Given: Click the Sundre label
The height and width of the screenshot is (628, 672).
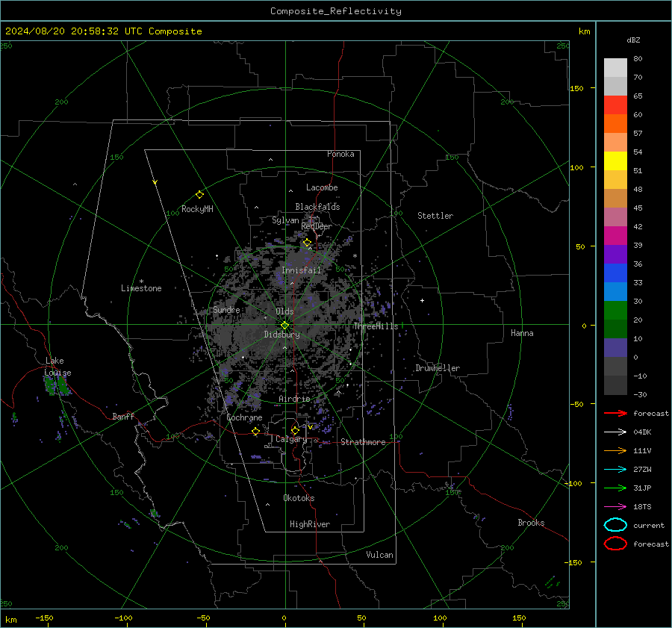Looking at the screenshot, I should tap(226, 309).
